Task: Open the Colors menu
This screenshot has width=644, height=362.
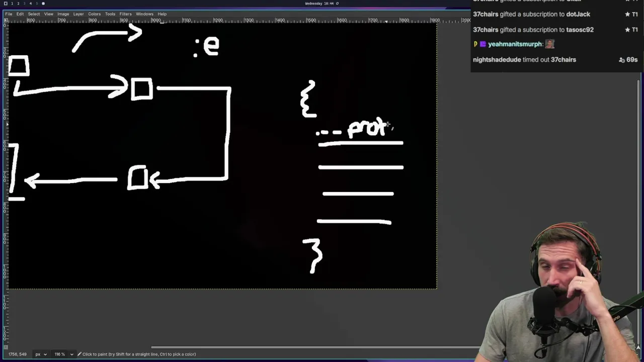Action: tap(94, 14)
